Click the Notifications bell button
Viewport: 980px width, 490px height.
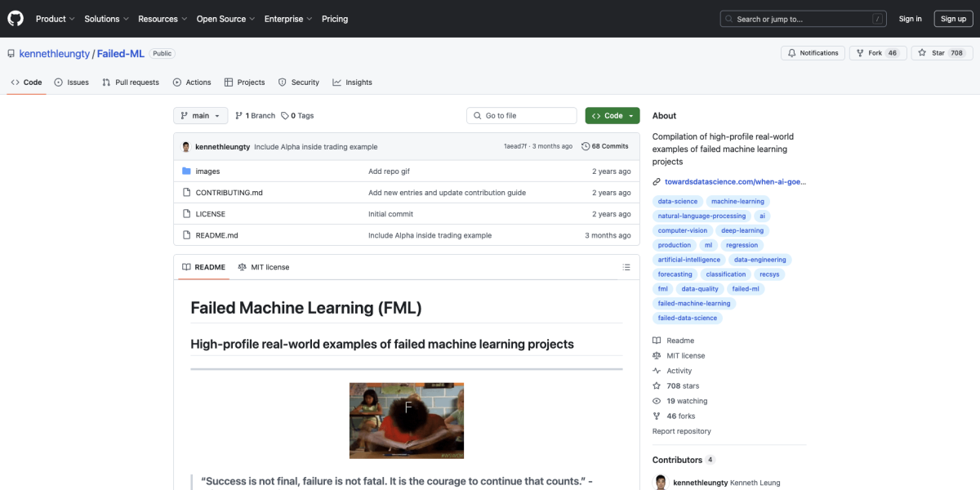[813, 53]
